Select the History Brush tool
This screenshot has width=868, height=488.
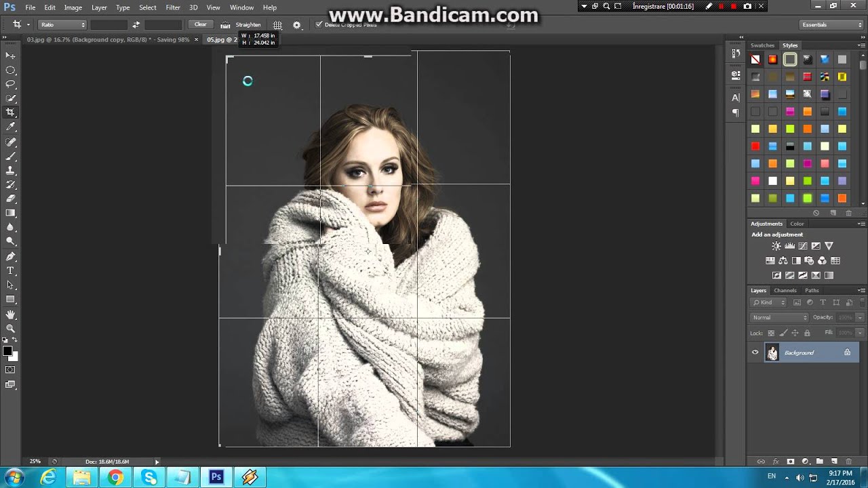[x=10, y=184]
